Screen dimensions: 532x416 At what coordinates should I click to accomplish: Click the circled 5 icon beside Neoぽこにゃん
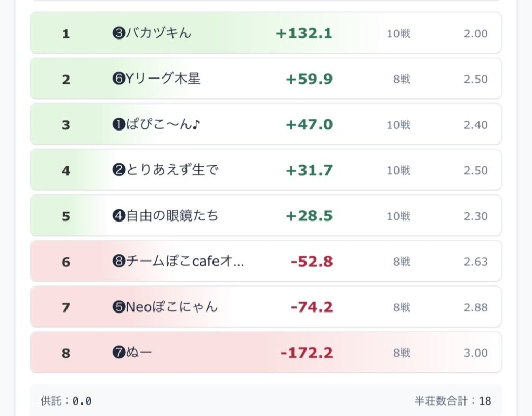coord(119,307)
